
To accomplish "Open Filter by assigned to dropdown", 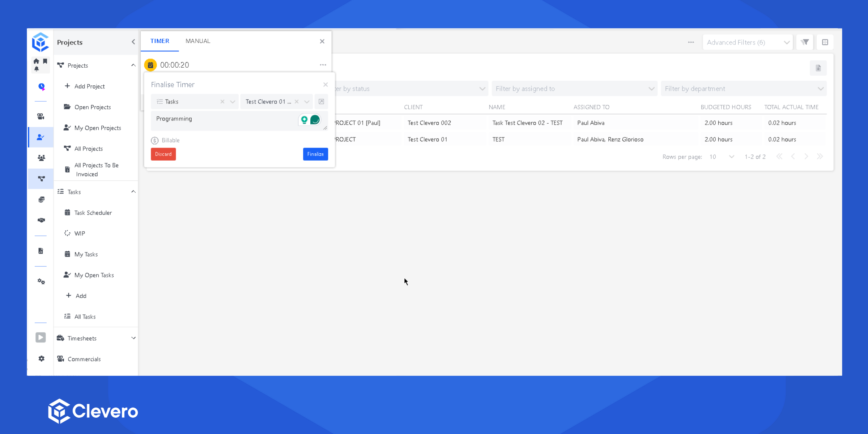I will [574, 89].
